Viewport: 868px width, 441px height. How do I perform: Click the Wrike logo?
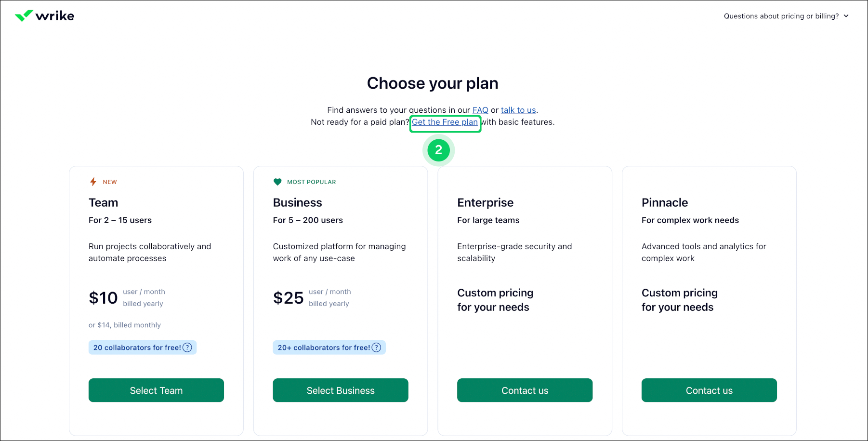tap(44, 16)
